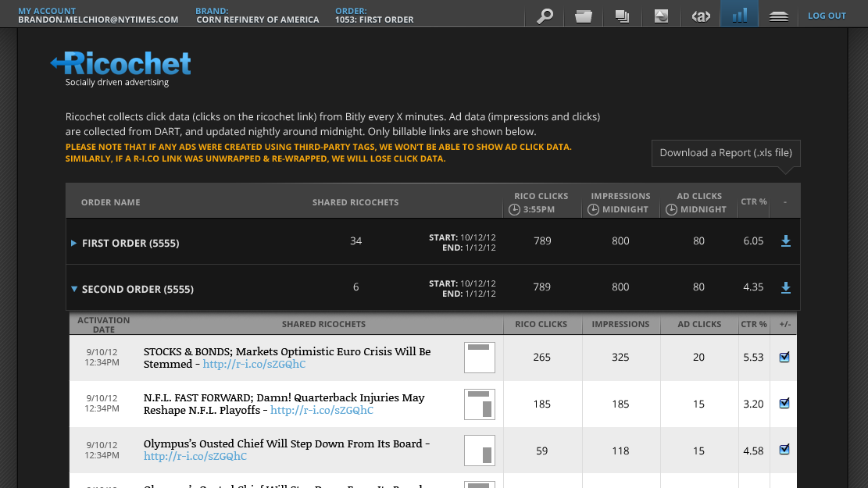Viewport: 868px width, 488px height.
Task: Sort by CTR % header in orders table
Action: click(754, 201)
